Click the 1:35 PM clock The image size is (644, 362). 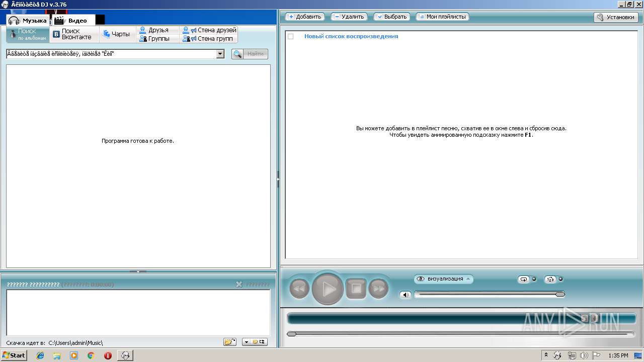(618, 355)
